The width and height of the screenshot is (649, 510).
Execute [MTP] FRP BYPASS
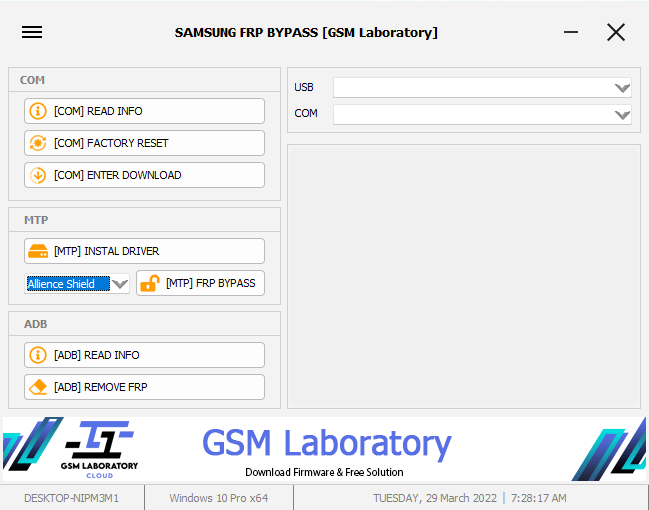point(200,283)
